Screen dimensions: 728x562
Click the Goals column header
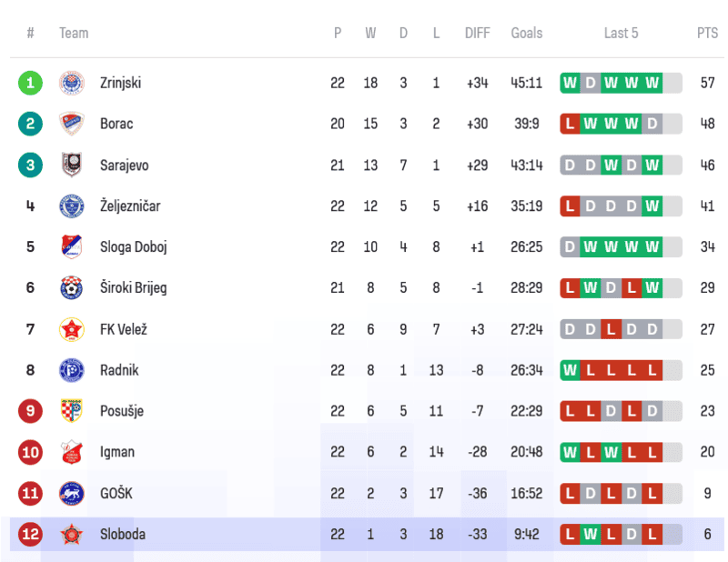[526, 33]
